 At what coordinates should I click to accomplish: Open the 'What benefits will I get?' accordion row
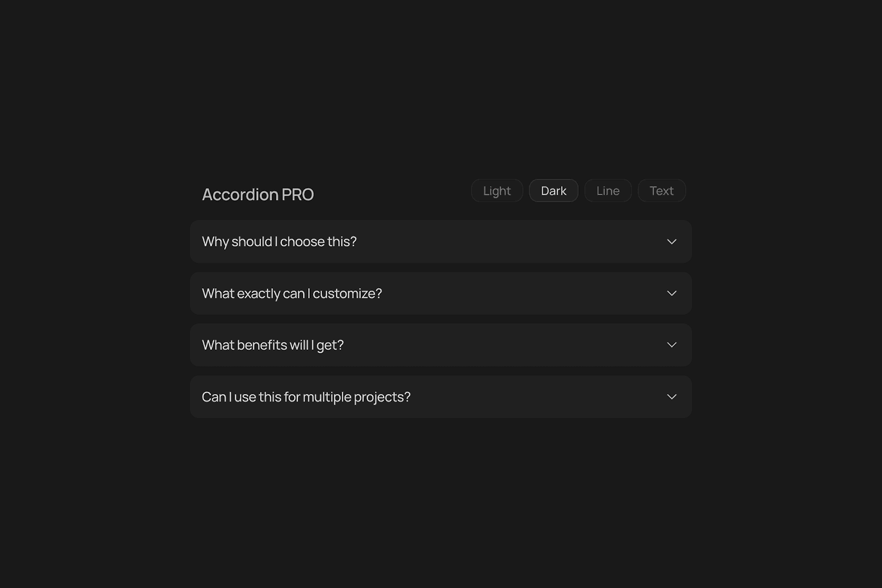[441, 345]
